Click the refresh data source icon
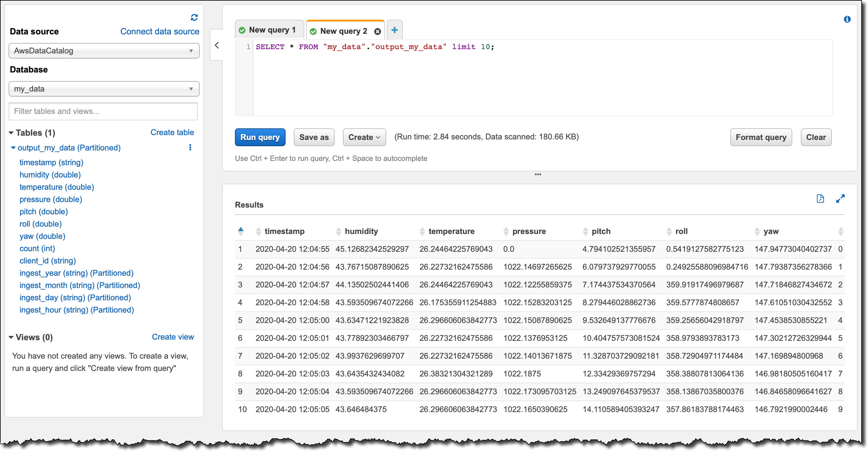This screenshot has height=452, width=868. pyautogui.click(x=194, y=18)
